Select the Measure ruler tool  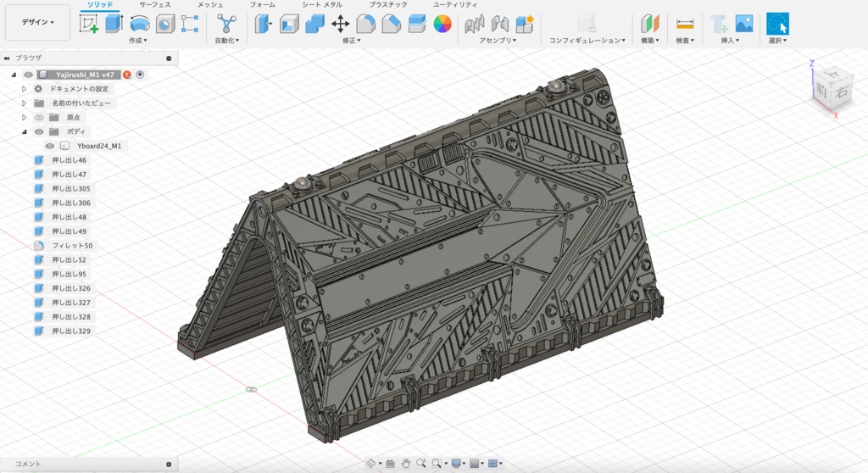(685, 24)
